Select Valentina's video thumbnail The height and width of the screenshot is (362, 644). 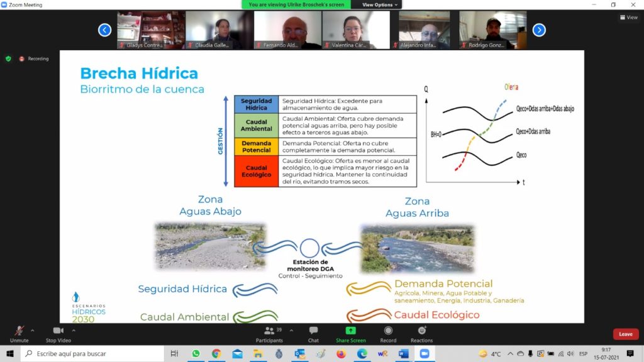click(356, 30)
